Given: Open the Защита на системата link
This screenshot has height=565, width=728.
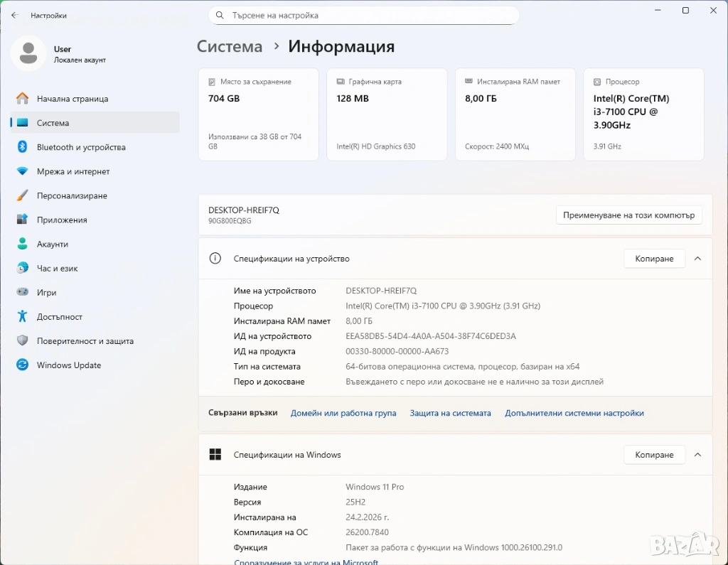Looking at the screenshot, I should tap(450, 413).
